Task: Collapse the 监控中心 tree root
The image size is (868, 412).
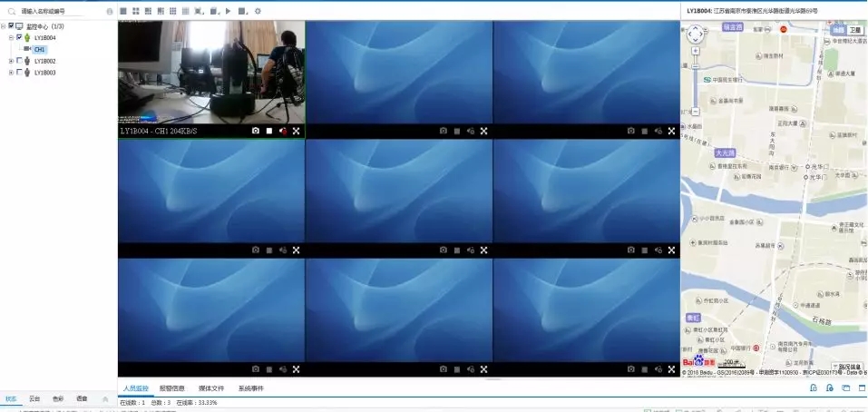Action: [x=4, y=26]
